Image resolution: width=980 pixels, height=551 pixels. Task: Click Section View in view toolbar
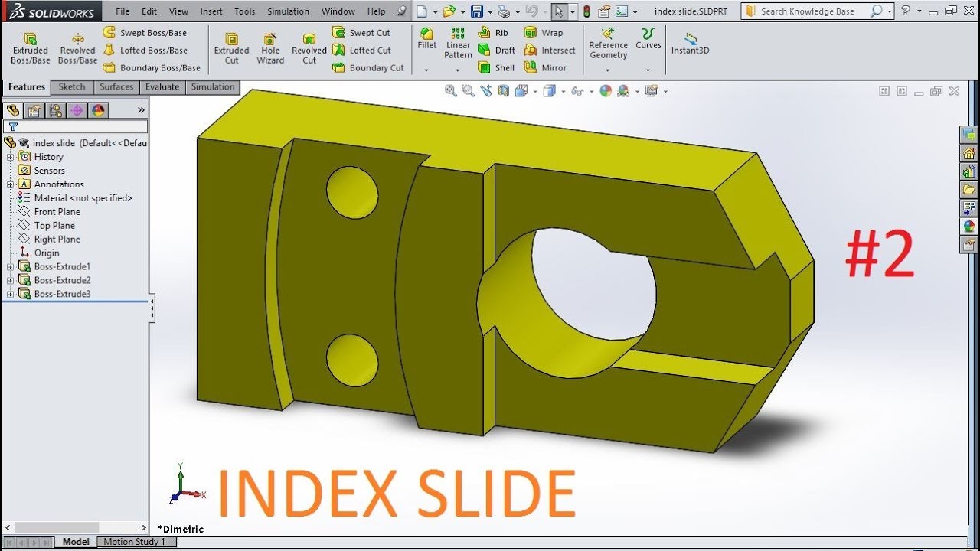click(x=503, y=91)
